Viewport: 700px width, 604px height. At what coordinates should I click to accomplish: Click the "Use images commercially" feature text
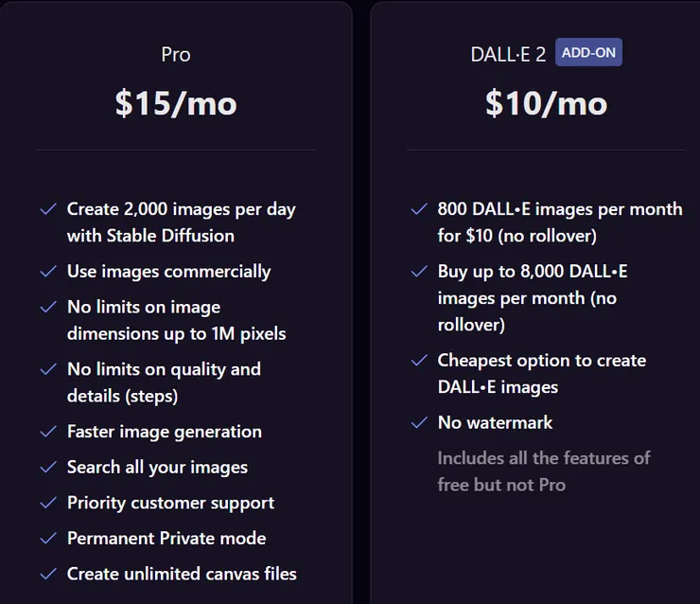click(x=168, y=272)
